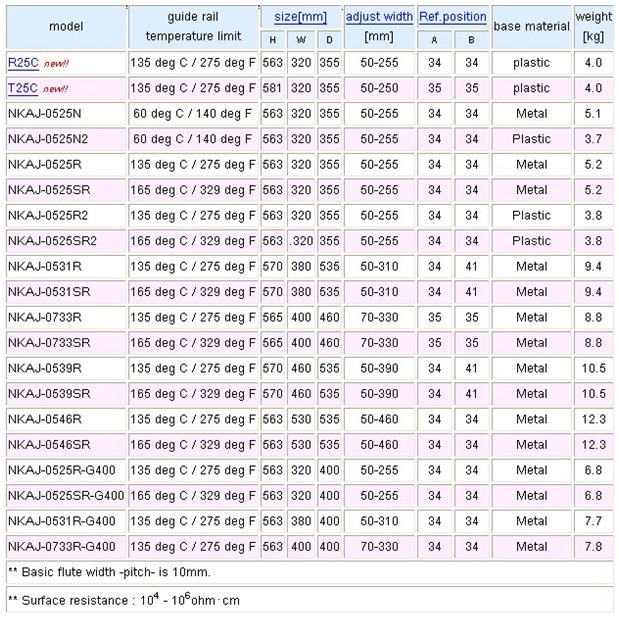Select the NKAJ-0525R2 model cell

[66, 216]
